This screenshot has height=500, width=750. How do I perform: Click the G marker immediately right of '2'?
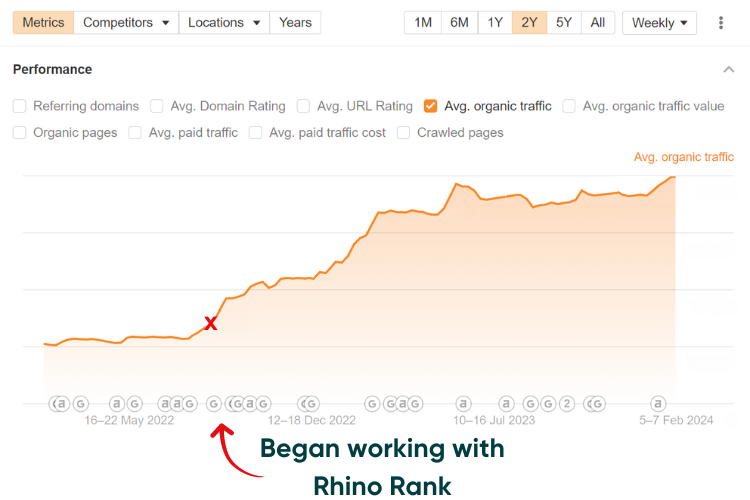coord(597,404)
